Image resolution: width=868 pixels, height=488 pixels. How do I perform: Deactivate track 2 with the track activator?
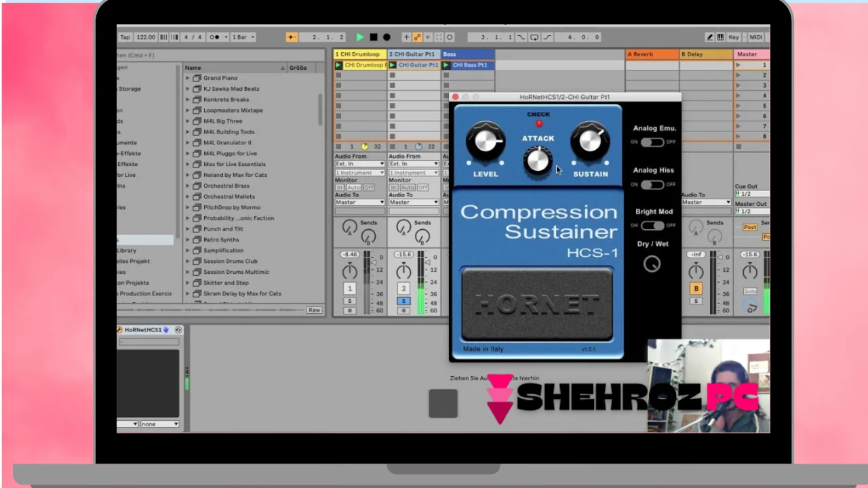[403, 289]
